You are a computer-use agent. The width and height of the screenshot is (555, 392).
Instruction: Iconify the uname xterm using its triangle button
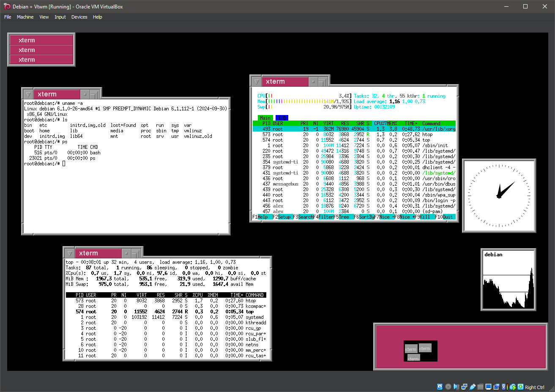coord(28,94)
